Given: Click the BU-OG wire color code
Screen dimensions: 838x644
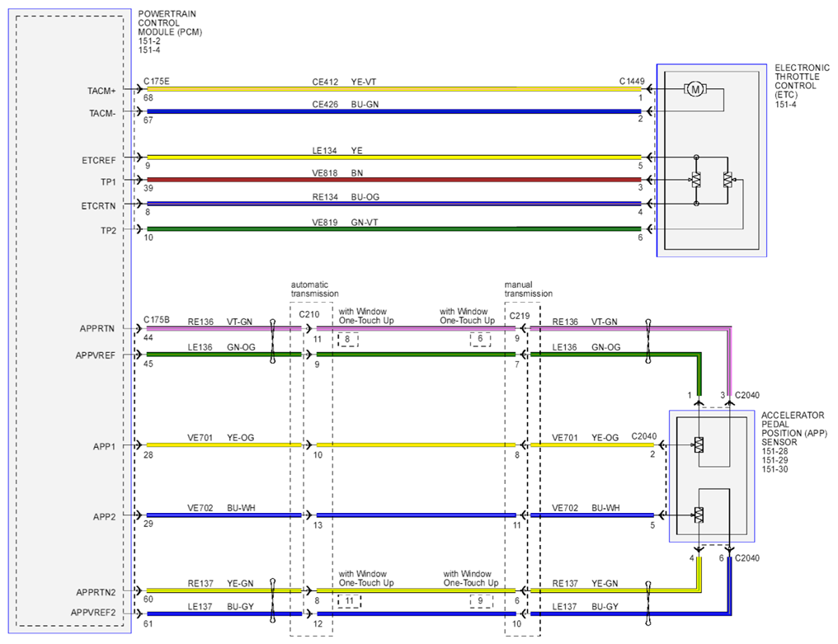Looking at the screenshot, I should click(x=365, y=197).
